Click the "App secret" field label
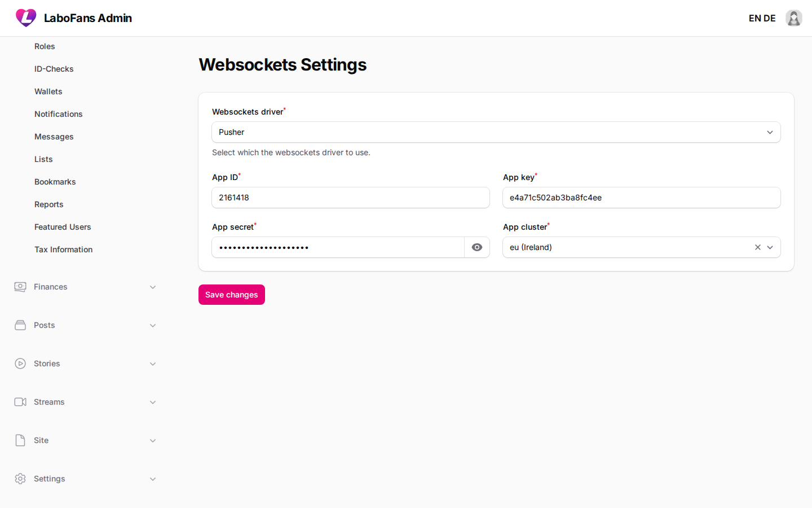 click(234, 227)
